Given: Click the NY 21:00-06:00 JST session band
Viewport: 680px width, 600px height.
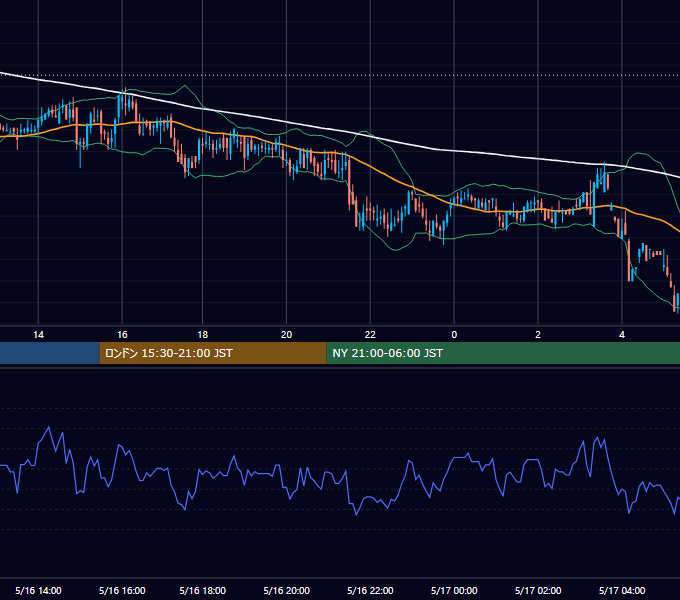Looking at the screenshot, I should 503,353.
